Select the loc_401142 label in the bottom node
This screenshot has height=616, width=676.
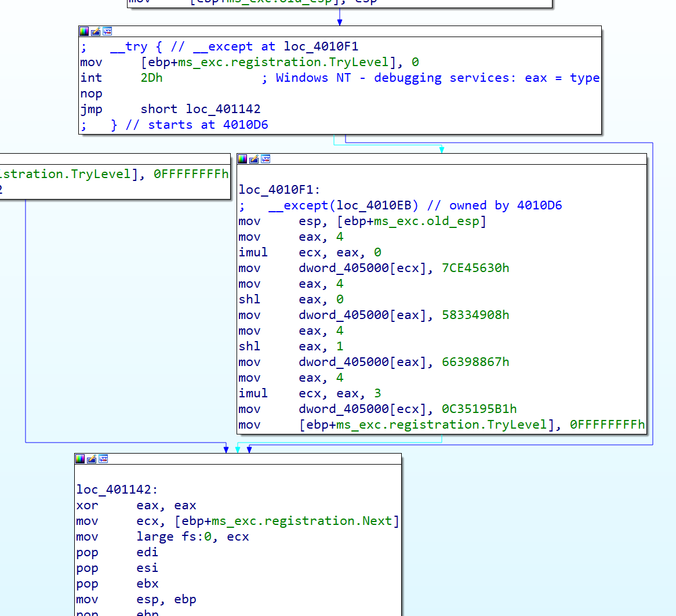pos(117,490)
